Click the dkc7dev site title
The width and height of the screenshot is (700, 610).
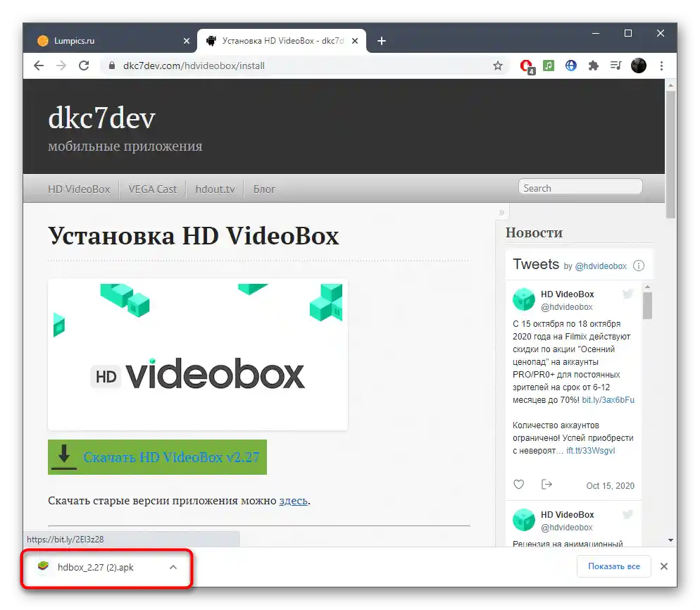pos(102,118)
